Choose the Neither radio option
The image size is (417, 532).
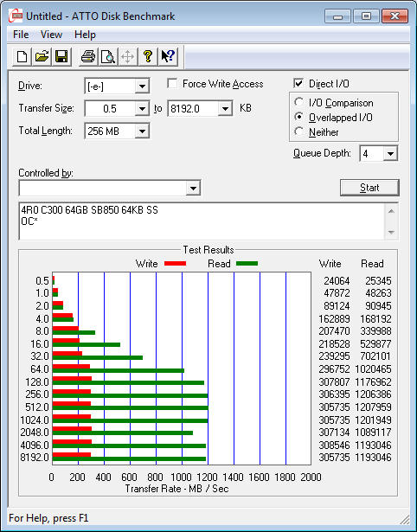pyautogui.click(x=299, y=131)
